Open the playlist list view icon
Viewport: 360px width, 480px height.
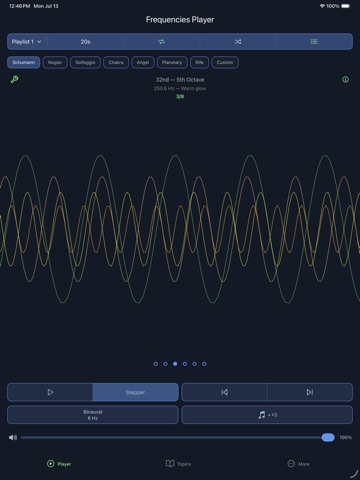[314, 42]
